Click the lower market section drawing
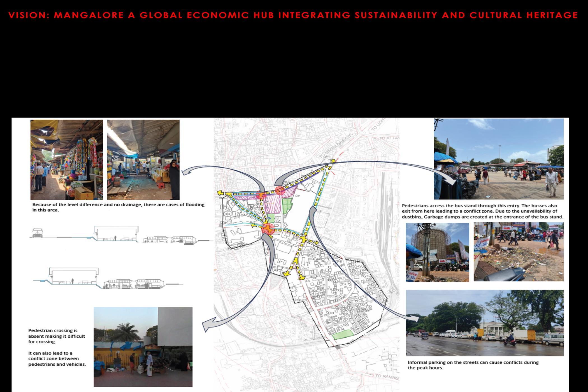588x392 pixels. 108,278
